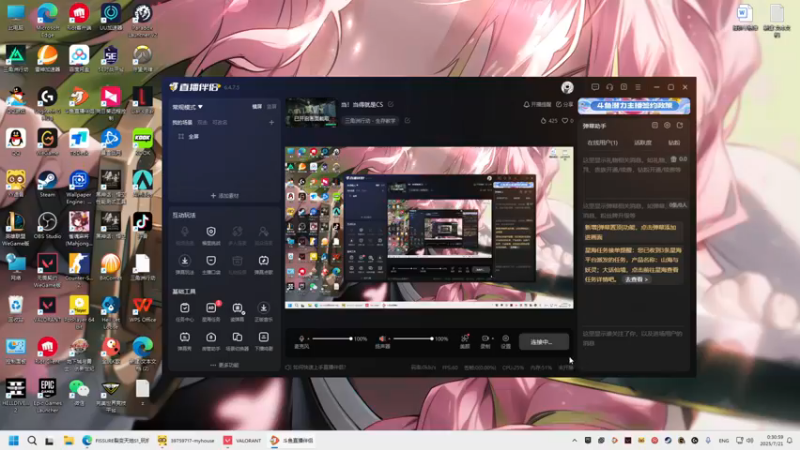Select 横屏 landscape orientation
The image size is (800, 450).
pyautogui.click(x=257, y=107)
